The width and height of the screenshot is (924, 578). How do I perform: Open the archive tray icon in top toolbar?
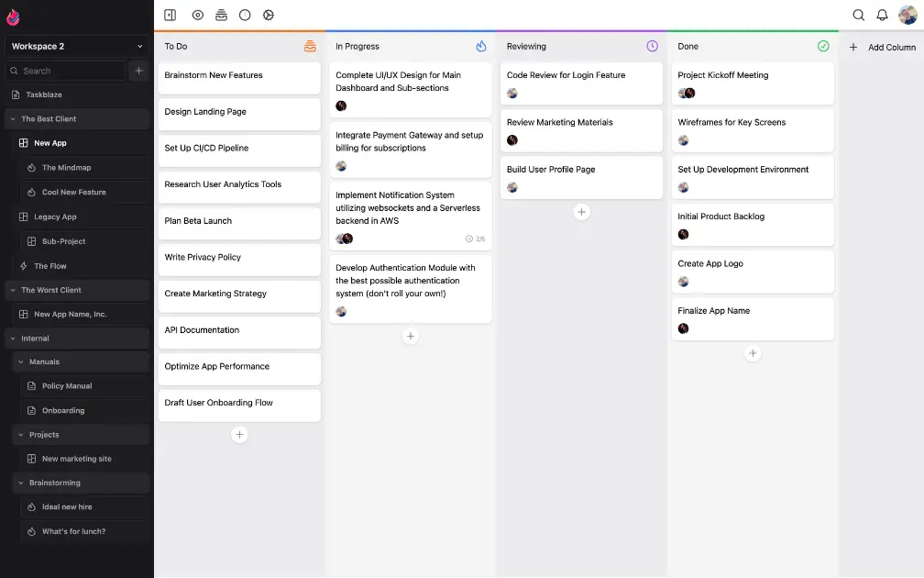click(x=221, y=15)
